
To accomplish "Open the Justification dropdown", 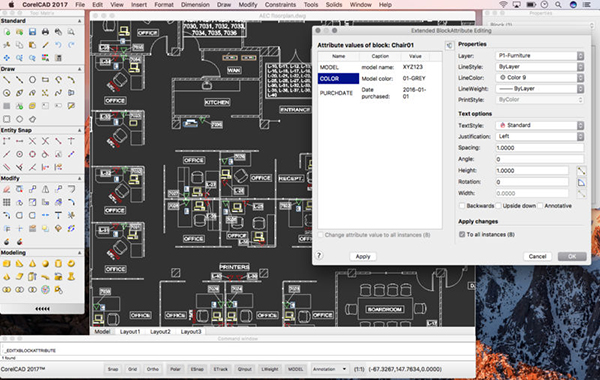I will [x=540, y=137].
